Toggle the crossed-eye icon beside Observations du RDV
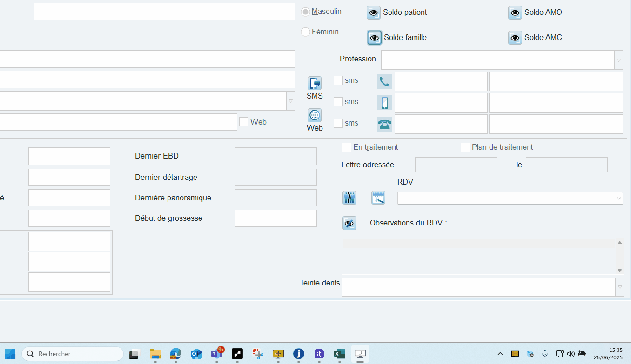This screenshot has height=364, width=631. click(x=349, y=223)
